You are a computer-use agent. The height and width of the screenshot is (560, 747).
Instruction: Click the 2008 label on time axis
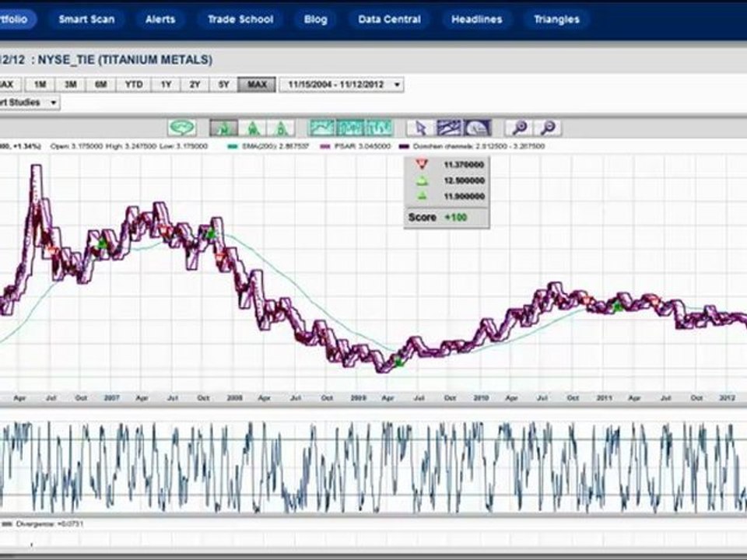(x=235, y=397)
